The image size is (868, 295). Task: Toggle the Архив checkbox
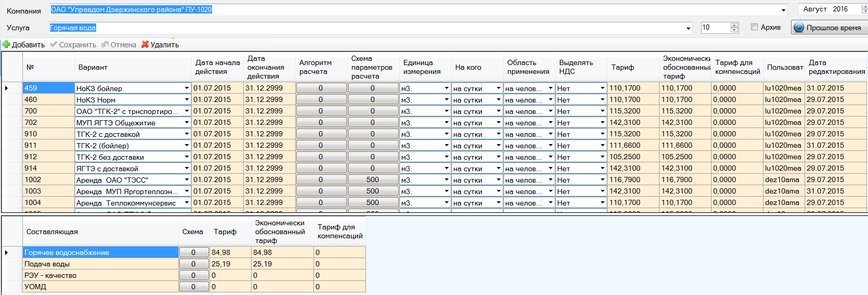pos(754,27)
